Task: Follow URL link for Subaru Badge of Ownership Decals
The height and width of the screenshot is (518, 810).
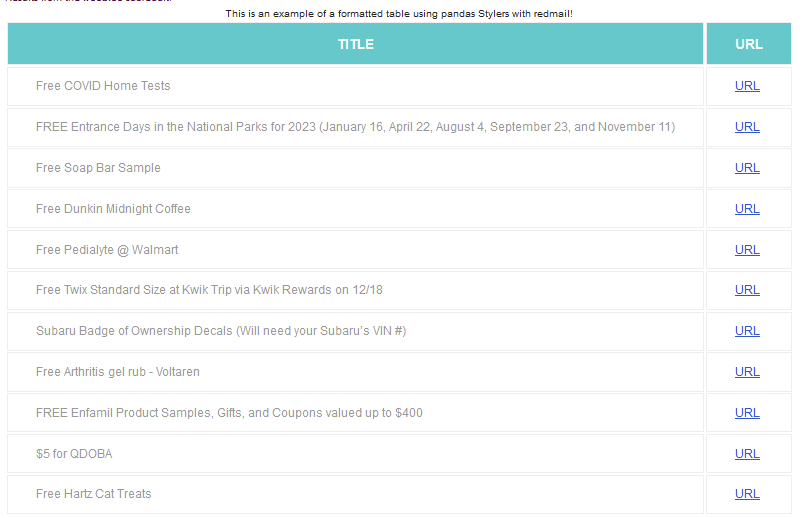Action: coord(747,331)
